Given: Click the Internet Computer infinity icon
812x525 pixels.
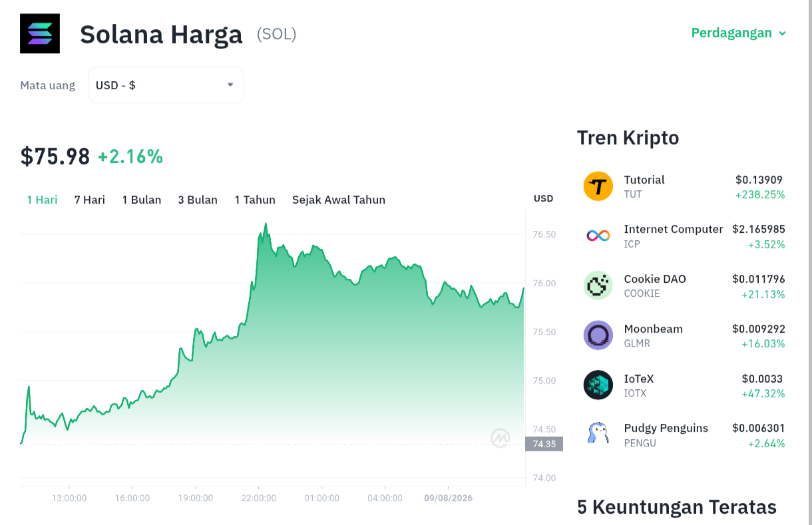Looking at the screenshot, I should click(598, 236).
